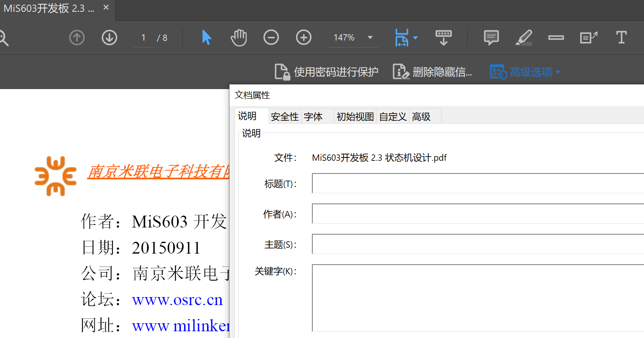Select the highlighter pen tool
Viewport: 644px width, 338px height.
point(524,38)
